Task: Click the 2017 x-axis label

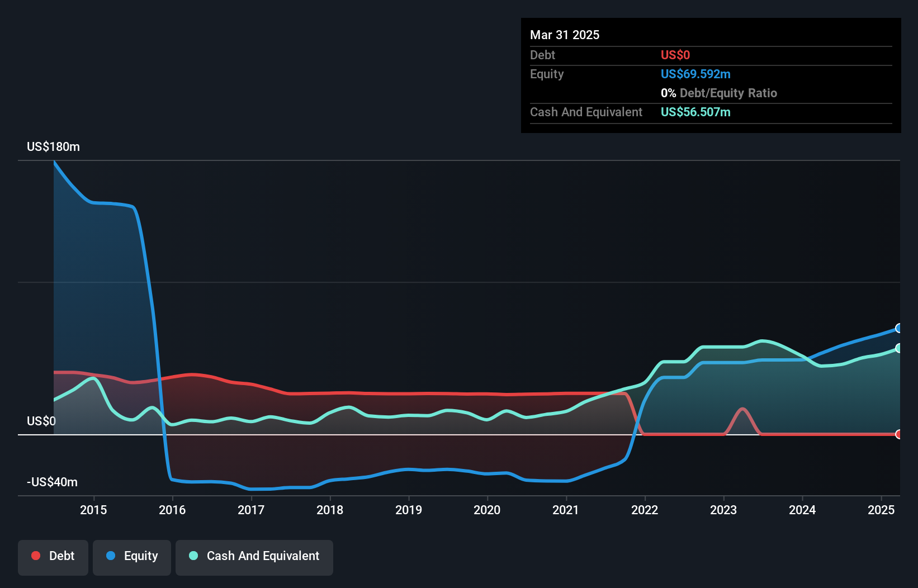Action: pos(251,510)
